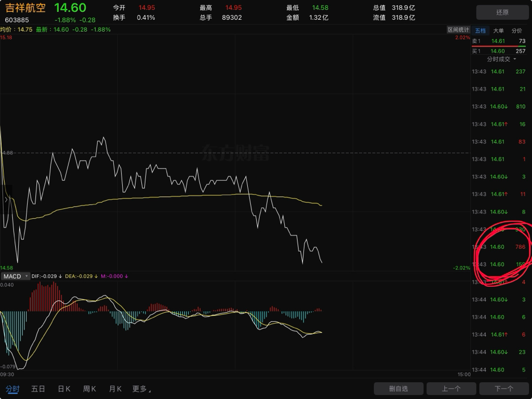Click the 15.18 upper price axis label
Image resolution: width=532 pixels, height=399 pixels.
[6, 37]
